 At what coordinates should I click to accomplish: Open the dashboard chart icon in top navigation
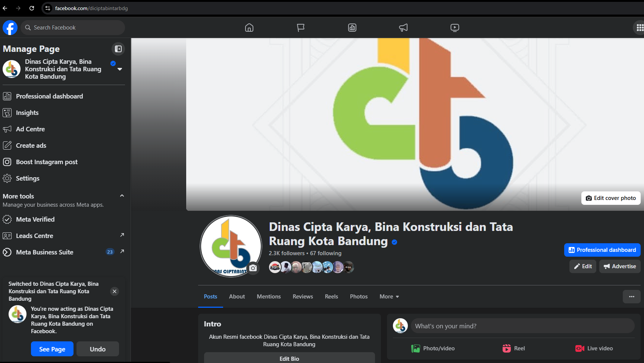[352, 28]
